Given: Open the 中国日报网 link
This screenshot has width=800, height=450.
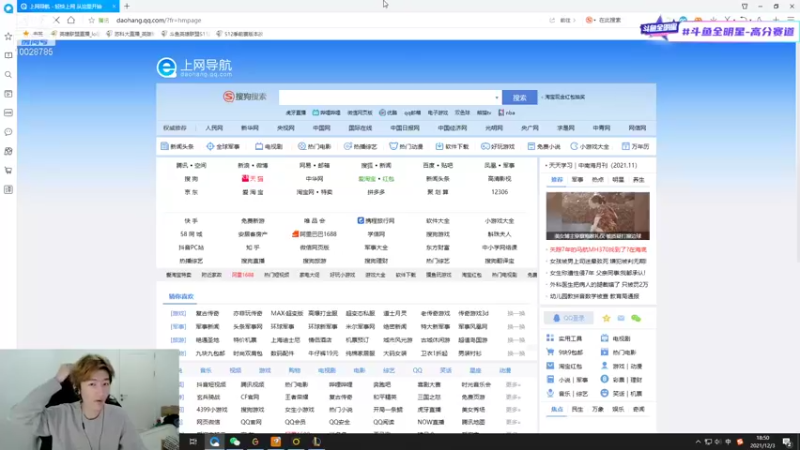Looking at the screenshot, I should (x=405, y=128).
